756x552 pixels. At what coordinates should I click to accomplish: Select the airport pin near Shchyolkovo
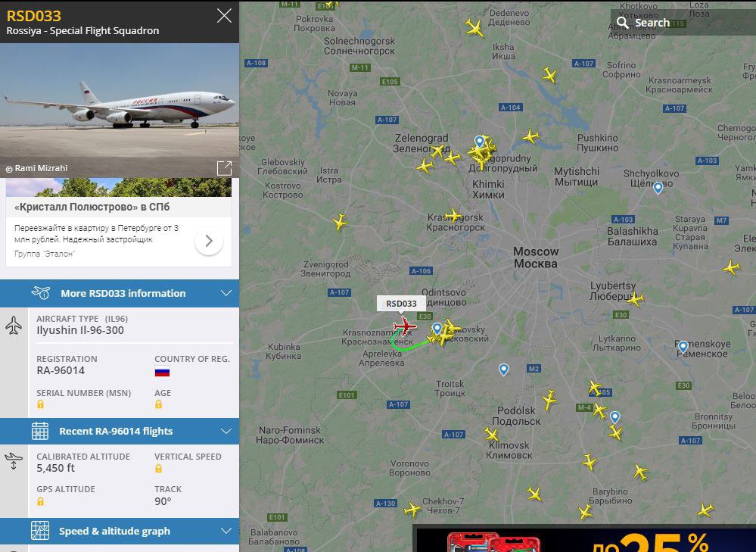pos(658,187)
